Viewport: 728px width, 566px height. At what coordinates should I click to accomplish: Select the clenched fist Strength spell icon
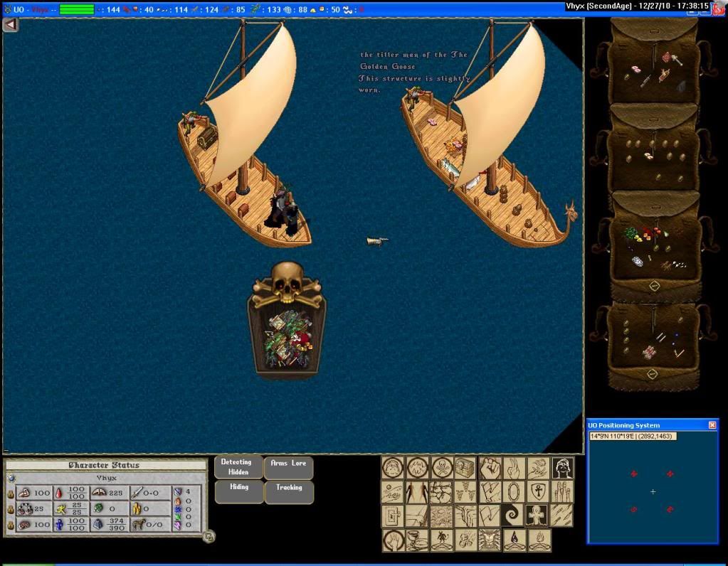tap(490, 468)
